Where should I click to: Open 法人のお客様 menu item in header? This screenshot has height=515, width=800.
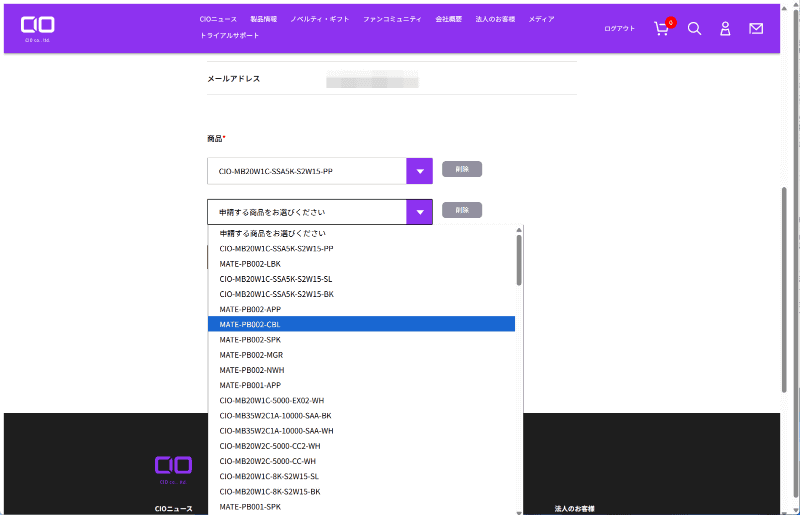pyautogui.click(x=495, y=19)
